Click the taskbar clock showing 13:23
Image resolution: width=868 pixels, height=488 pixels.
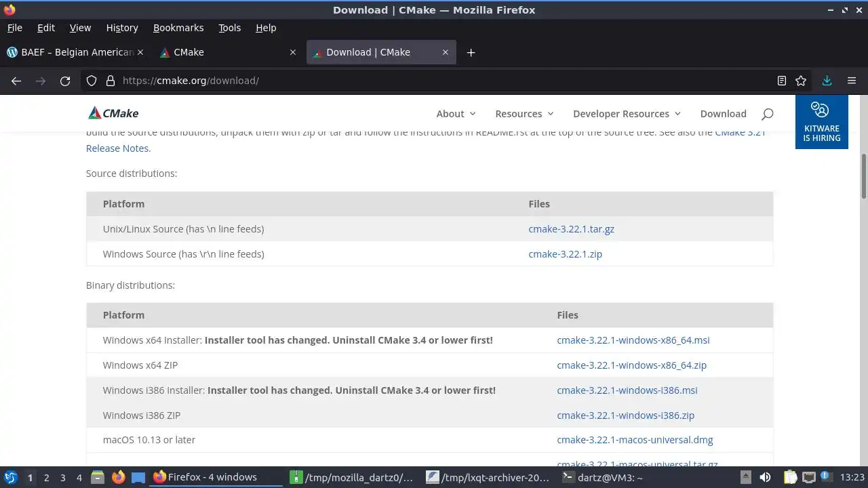coord(852,477)
